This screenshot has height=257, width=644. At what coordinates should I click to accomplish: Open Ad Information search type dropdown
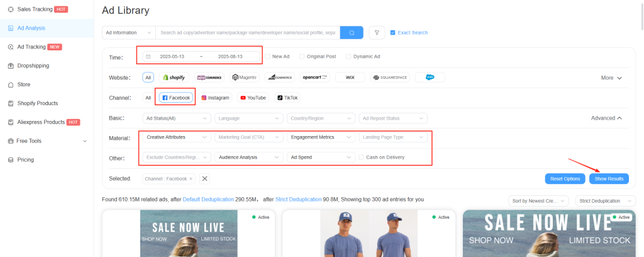tap(128, 33)
